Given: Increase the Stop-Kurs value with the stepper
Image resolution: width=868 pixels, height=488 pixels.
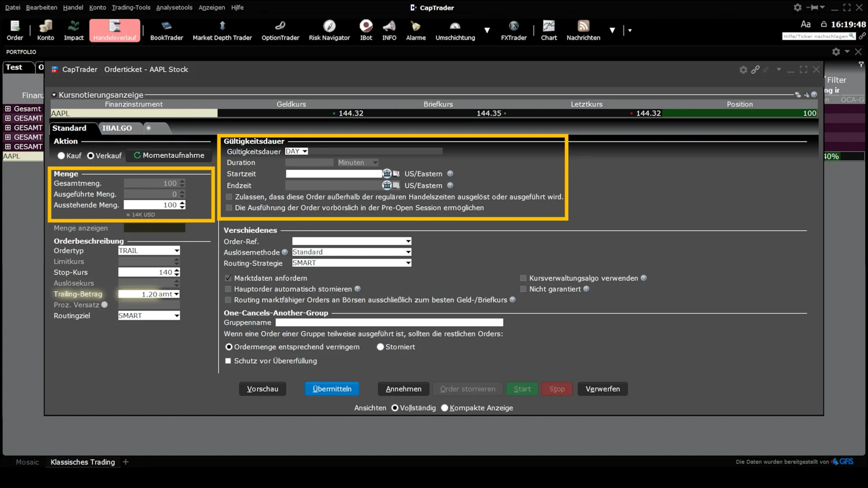Looking at the screenshot, I should 177,270.
